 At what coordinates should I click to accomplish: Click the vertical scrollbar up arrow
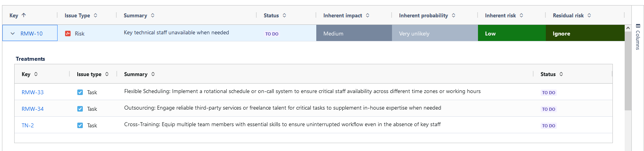(628, 28)
